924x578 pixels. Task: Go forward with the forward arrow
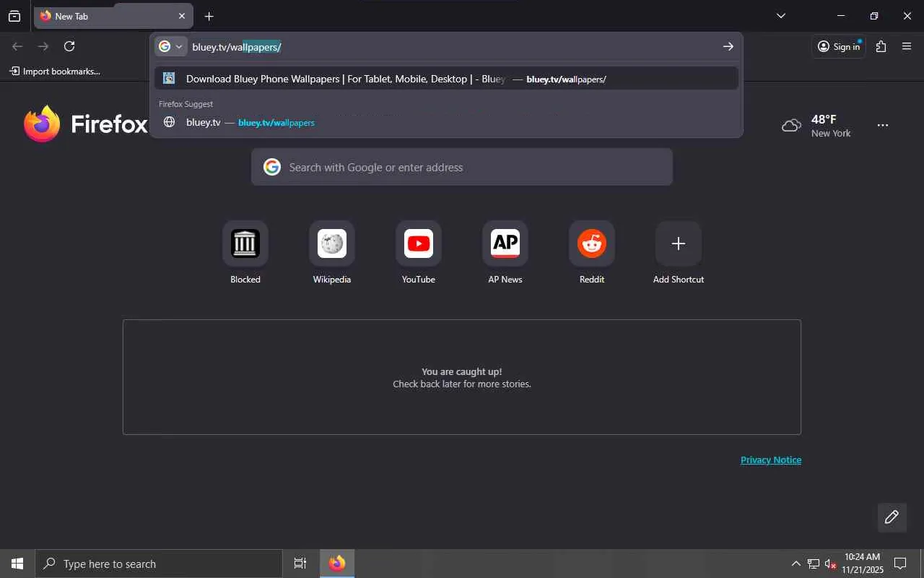[43, 46]
